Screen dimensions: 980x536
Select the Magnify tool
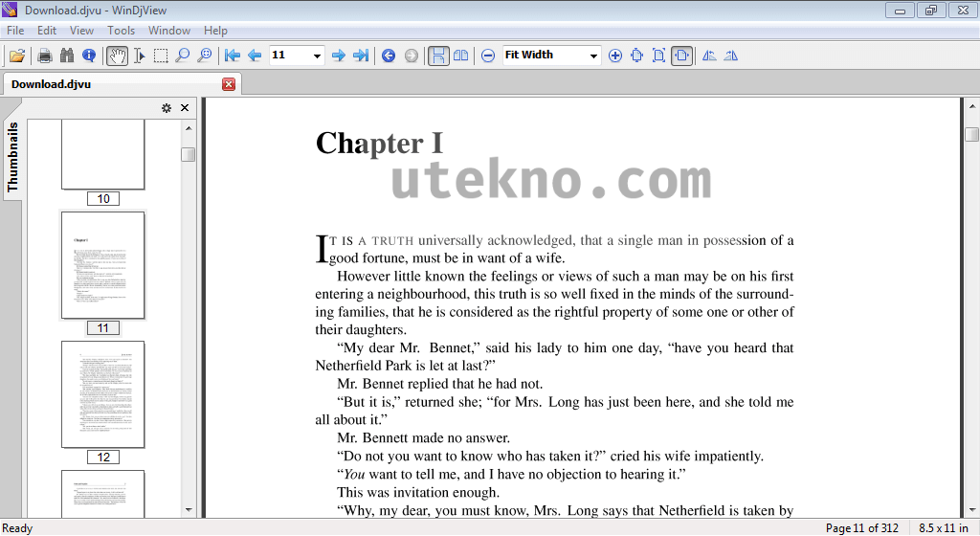182,56
